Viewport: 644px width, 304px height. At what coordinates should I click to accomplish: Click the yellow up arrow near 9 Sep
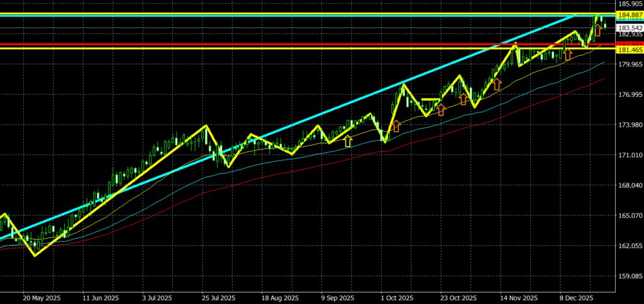click(348, 141)
